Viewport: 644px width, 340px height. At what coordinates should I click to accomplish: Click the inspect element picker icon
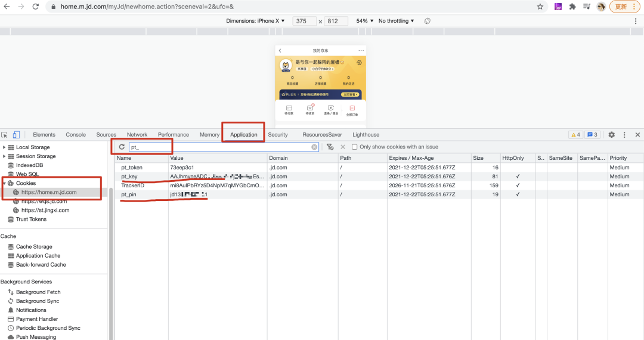[5, 135]
